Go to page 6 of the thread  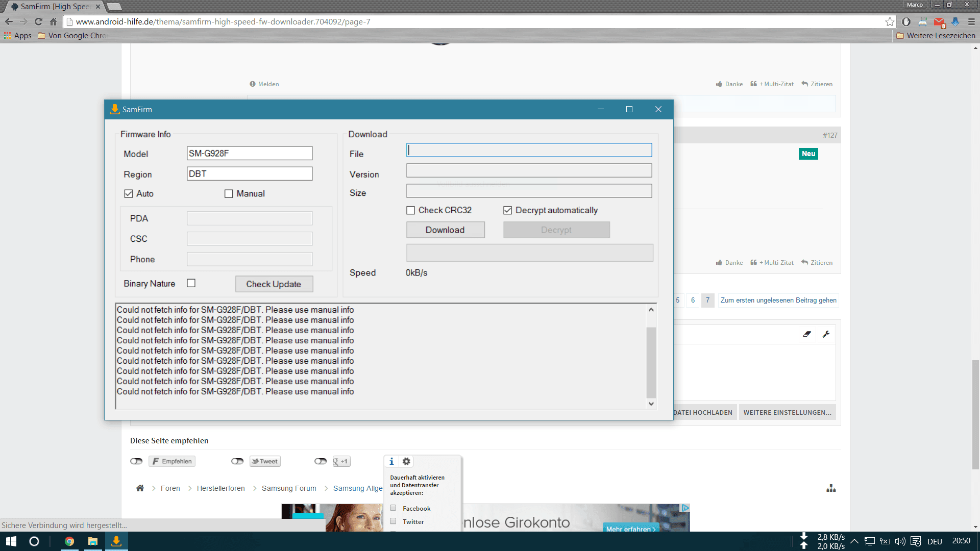693,300
